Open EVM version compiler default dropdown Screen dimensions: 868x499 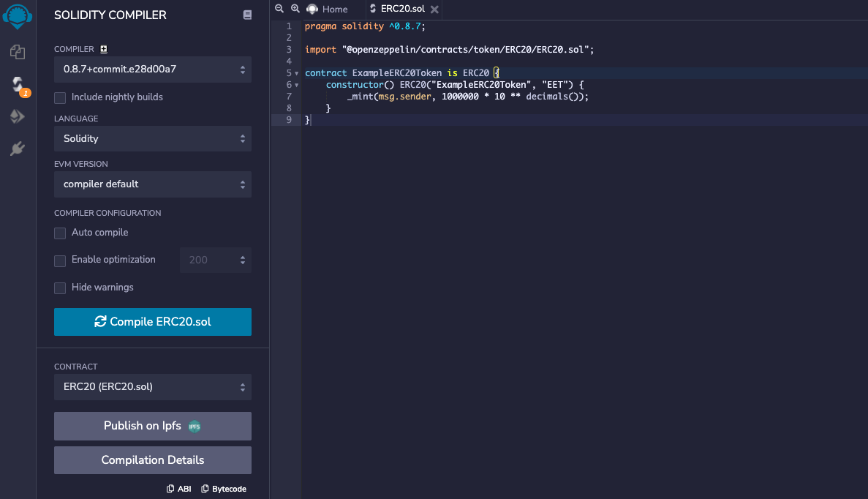click(x=153, y=184)
